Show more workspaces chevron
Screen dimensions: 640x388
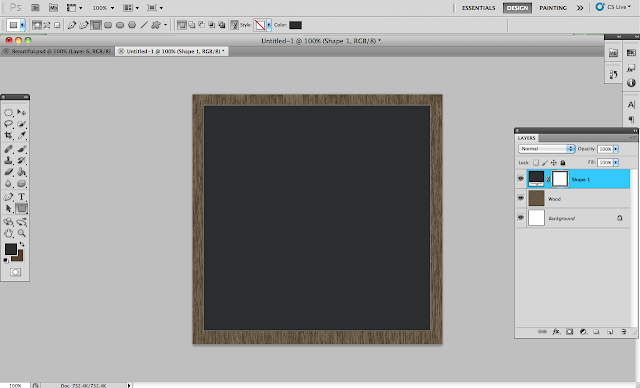click(x=580, y=8)
